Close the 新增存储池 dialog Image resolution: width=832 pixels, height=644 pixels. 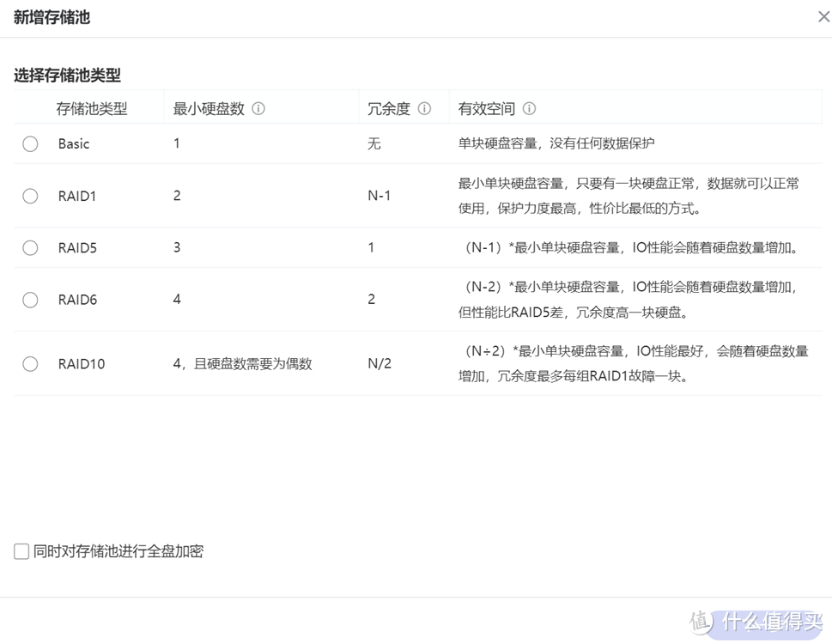[822, 15]
